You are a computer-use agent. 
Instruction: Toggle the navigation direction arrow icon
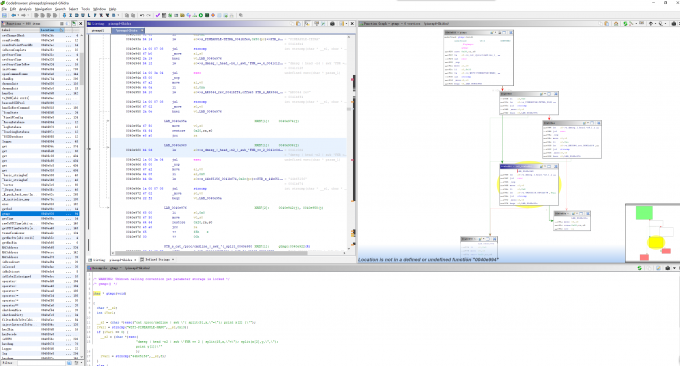pos(64,15)
